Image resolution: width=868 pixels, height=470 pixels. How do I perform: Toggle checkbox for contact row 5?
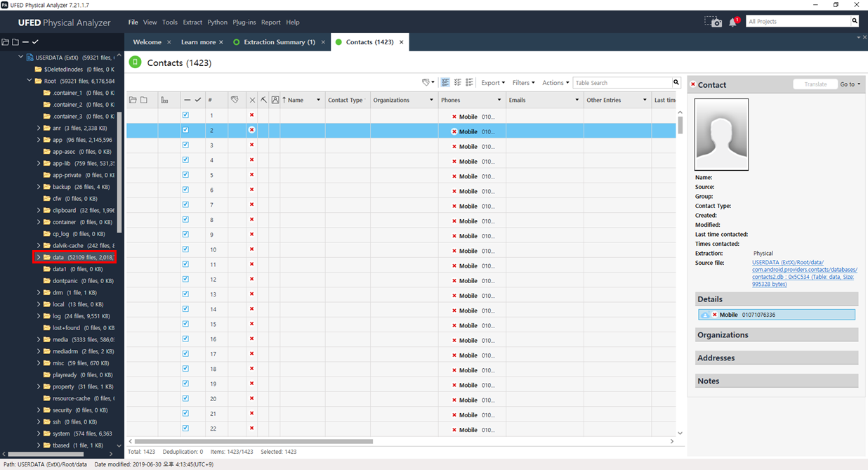pyautogui.click(x=185, y=175)
